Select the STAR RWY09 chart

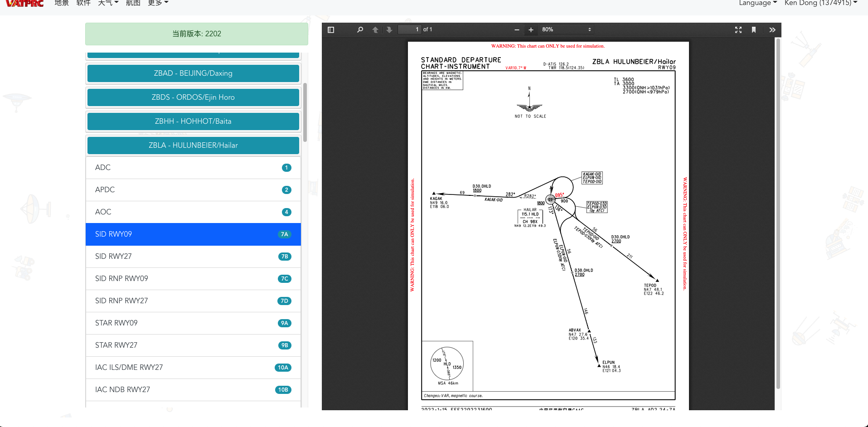coord(193,323)
